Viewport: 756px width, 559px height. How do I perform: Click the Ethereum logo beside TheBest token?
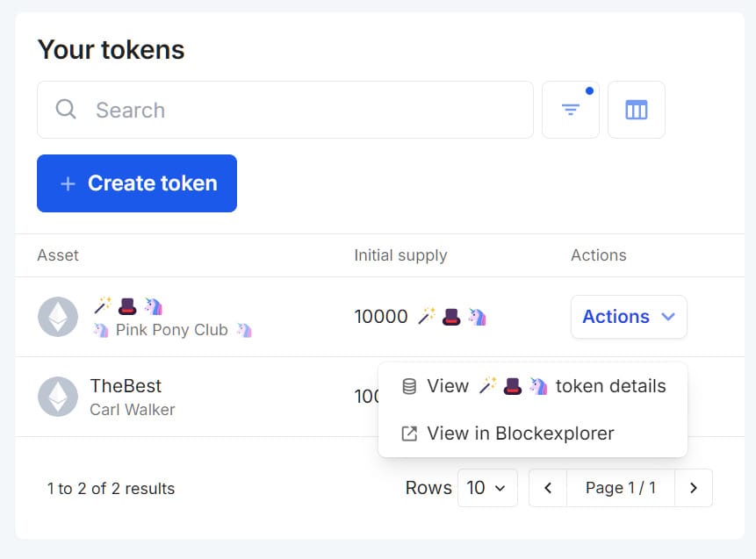(57, 397)
